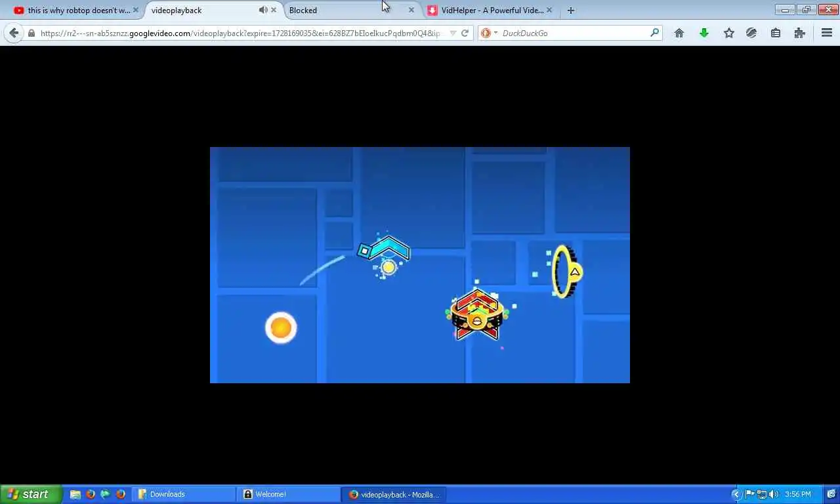Screen dimensions: 840x504
Task: Close the 'this is why robtop' YouTube tab
Action: click(x=136, y=10)
